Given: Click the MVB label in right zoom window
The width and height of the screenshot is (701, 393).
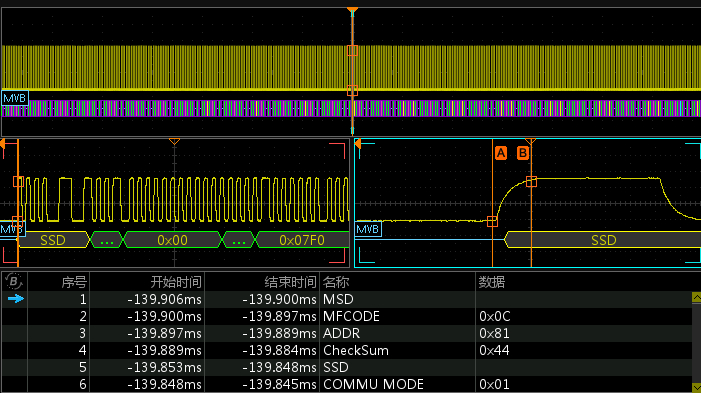Looking at the screenshot, I should (x=368, y=229).
